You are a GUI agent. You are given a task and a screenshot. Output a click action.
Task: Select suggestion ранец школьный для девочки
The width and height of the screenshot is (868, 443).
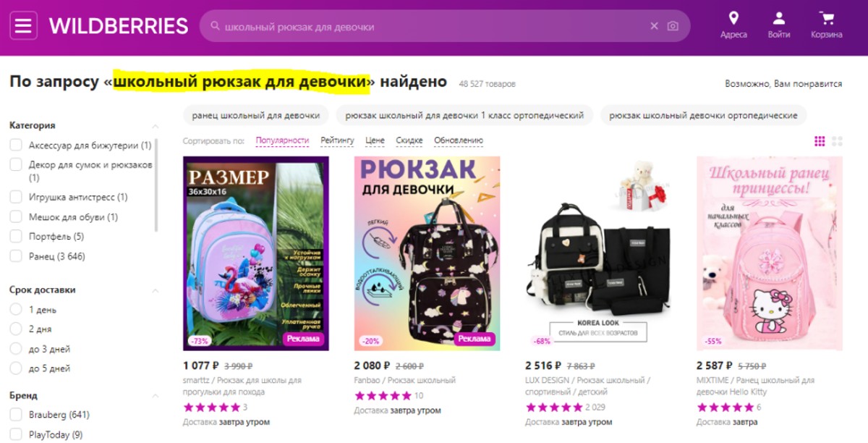click(x=256, y=115)
